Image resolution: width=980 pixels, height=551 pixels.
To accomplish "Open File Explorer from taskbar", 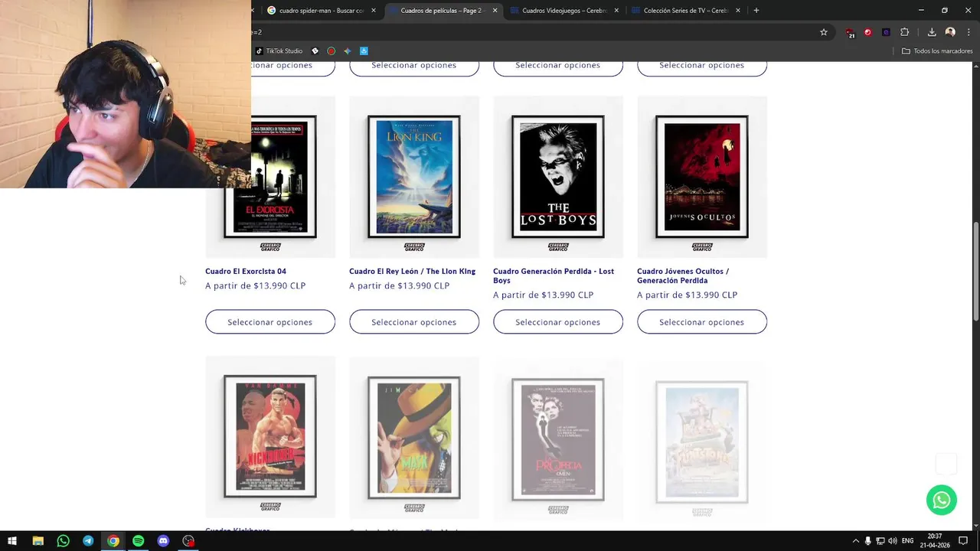I will (x=38, y=541).
